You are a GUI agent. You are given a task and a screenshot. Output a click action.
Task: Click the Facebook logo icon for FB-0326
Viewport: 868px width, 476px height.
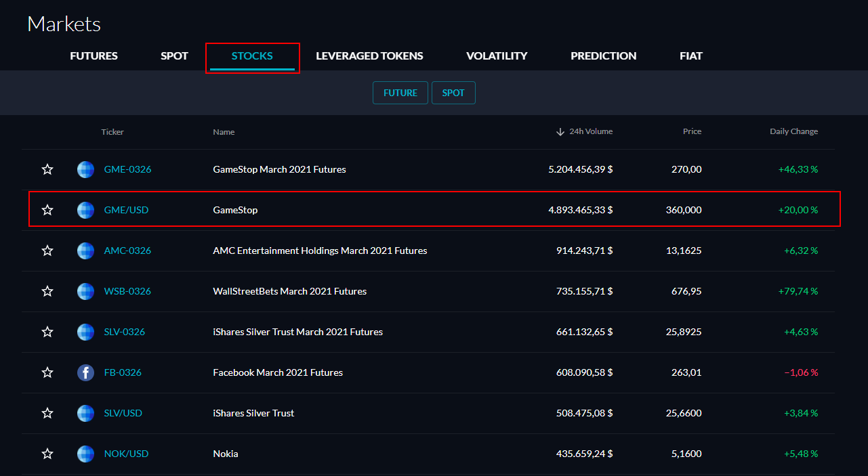pos(85,372)
